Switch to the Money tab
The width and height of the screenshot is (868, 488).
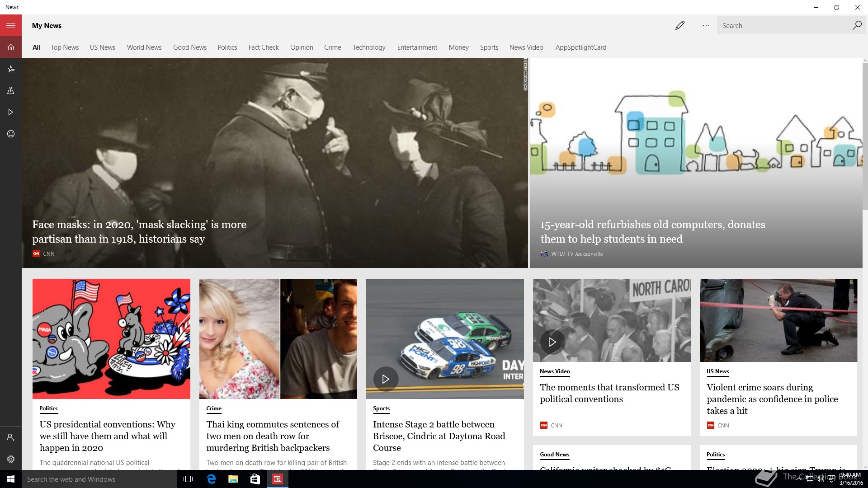click(459, 47)
